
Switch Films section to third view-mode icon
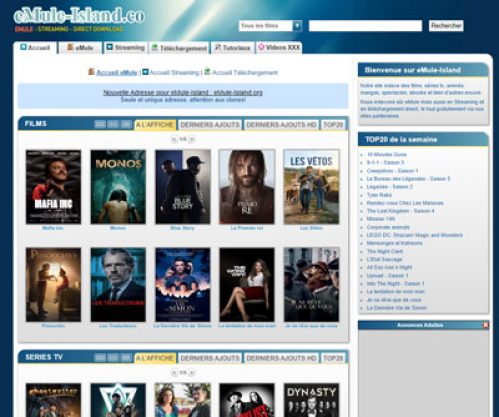(x=126, y=124)
